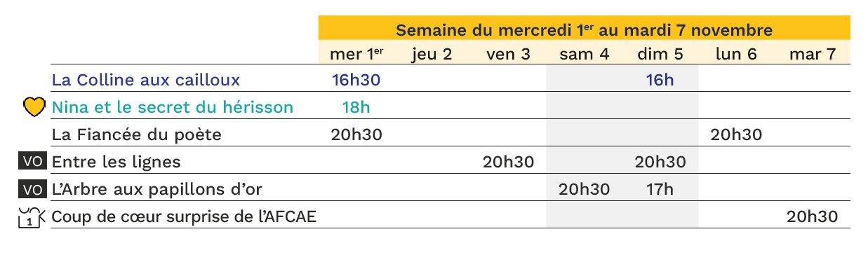Select the mar 7 day column header
868x262 pixels.
[x=813, y=53]
